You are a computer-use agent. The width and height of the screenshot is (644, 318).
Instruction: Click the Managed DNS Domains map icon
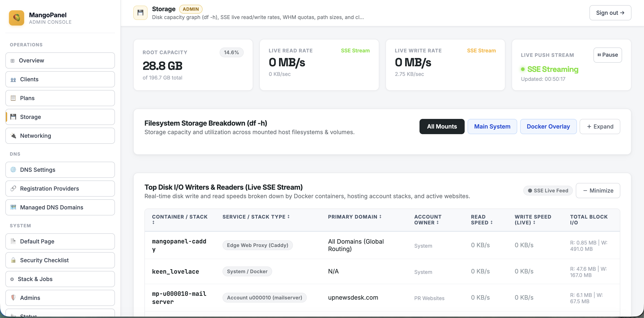(13, 207)
